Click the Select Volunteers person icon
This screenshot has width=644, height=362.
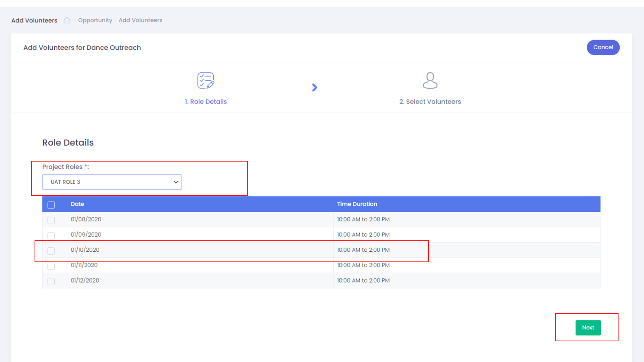[430, 80]
